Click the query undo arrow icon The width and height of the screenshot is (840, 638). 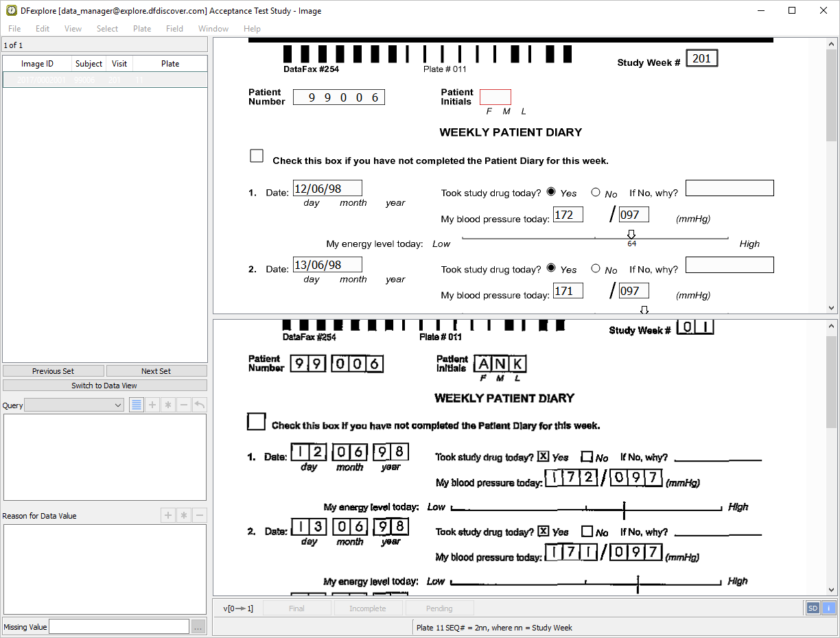pyautogui.click(x=200, y=405)
